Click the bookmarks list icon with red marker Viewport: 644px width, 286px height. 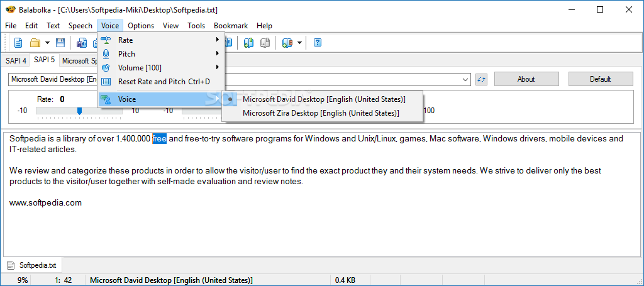tap(287, 43)
